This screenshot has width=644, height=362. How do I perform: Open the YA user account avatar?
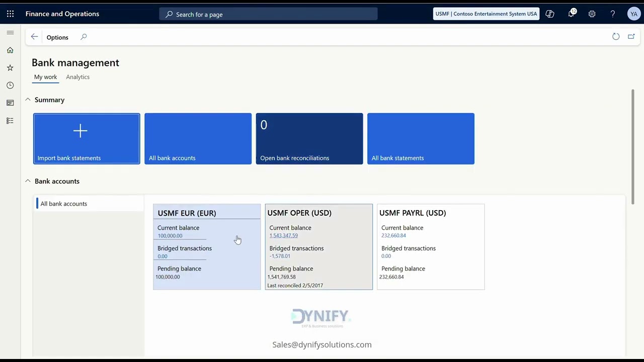click(x=633, y=14)
